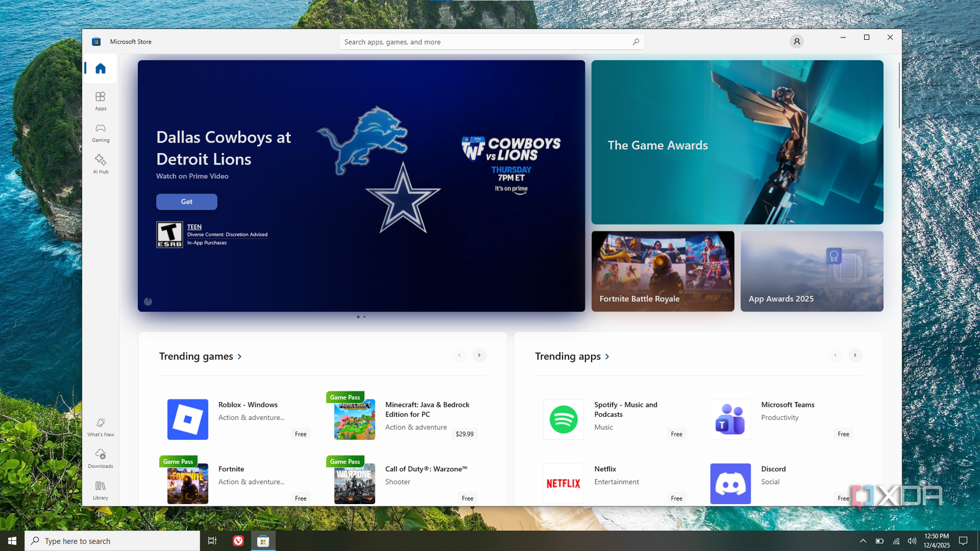Pause the hero carousel progress indicator
This screenshot has height=551, width=980.
[x=148, y=302]
